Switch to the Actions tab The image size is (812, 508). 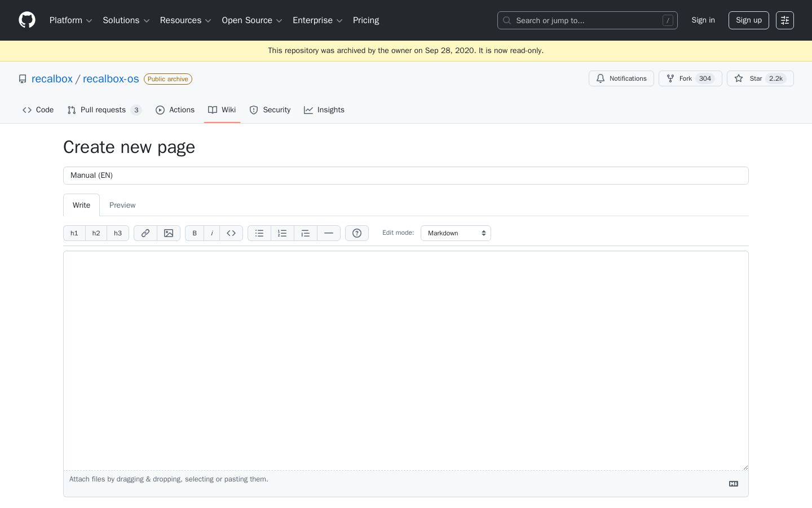coord(175,110)
